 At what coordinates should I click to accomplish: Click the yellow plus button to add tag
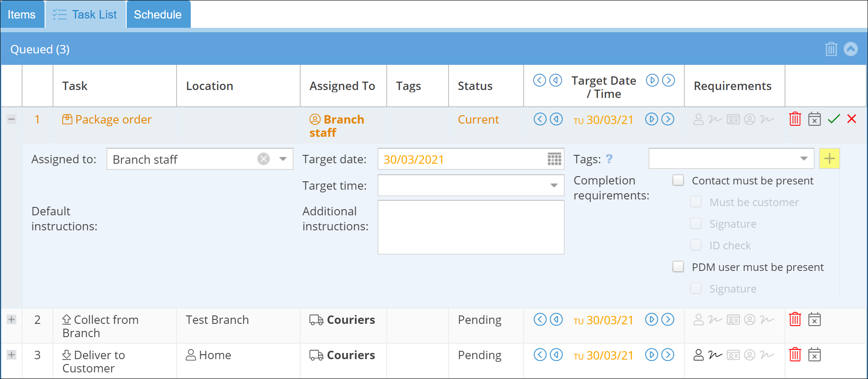coord(829,159)
